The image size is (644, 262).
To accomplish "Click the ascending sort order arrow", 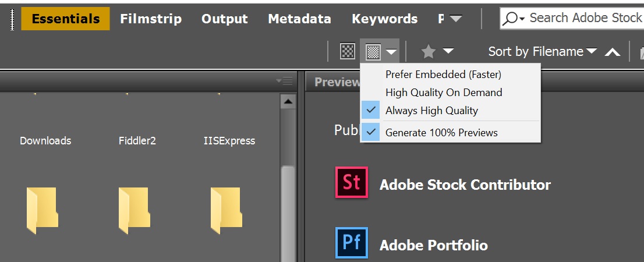I will click(613, 52).
